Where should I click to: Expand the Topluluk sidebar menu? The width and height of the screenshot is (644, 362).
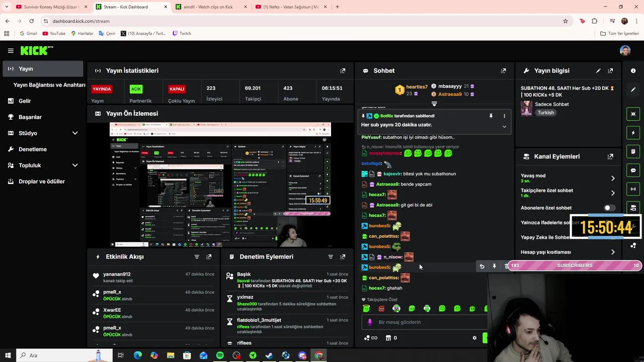tap(75, 165)
